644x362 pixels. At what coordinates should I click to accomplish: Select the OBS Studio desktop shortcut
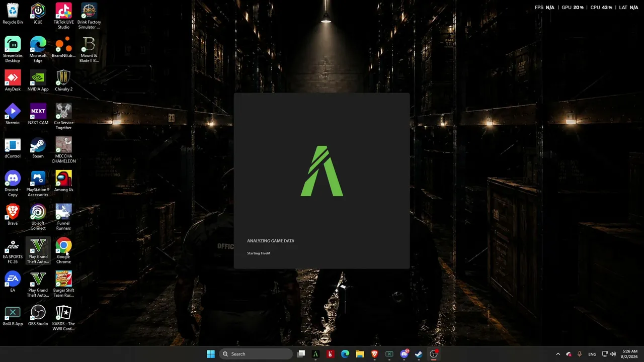click(x=38, y=316)
